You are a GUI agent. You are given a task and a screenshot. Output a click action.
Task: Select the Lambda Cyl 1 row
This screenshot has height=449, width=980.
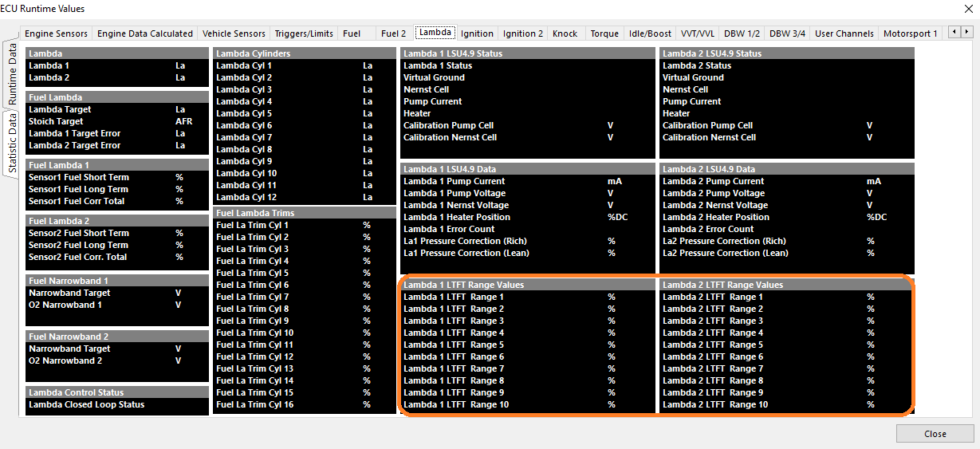tap(305, 65)
